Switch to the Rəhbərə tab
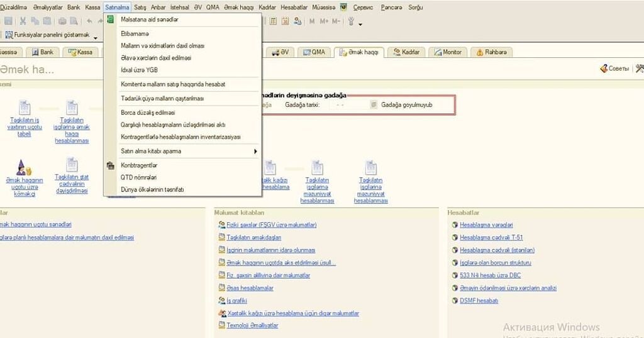 point(492,52)
